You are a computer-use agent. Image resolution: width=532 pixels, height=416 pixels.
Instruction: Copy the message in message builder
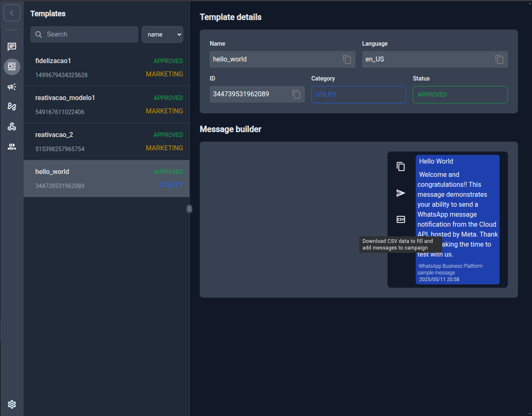(x=401, y=166)
